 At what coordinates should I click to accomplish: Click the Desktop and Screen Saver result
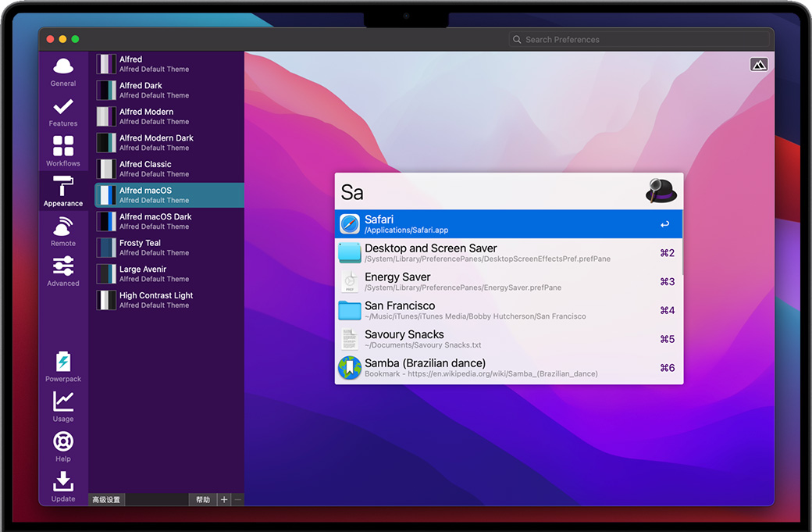point(508,253)
